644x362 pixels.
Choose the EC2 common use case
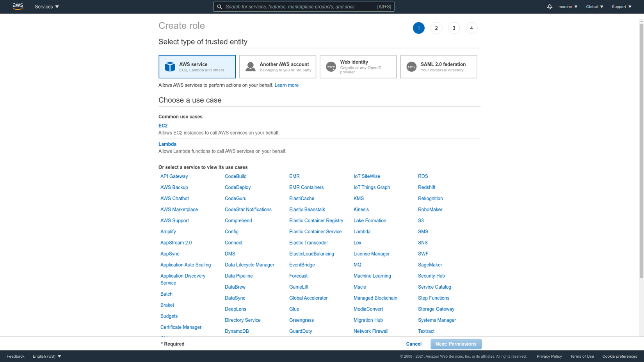[x=163, y=126]
